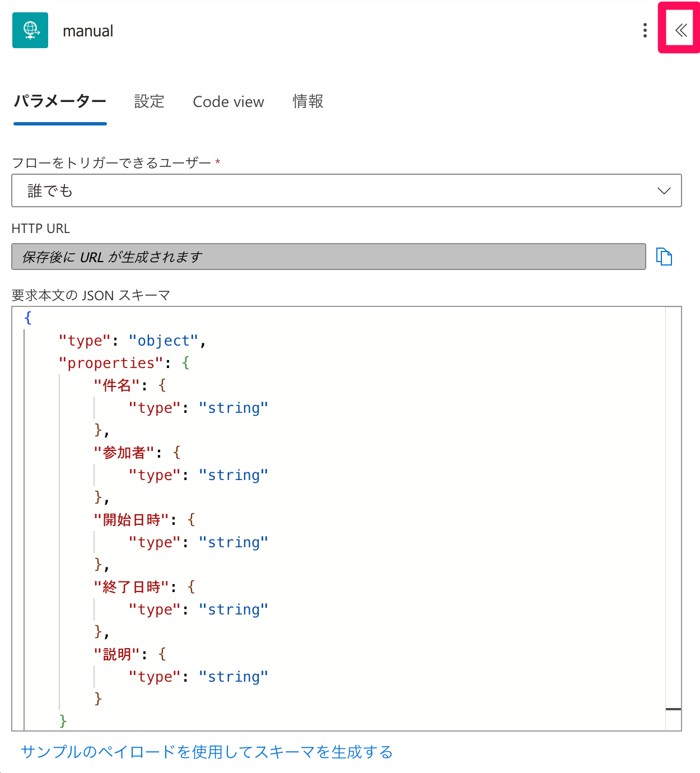Click the "件名" key in schema
700x773 pixels.
116,385
